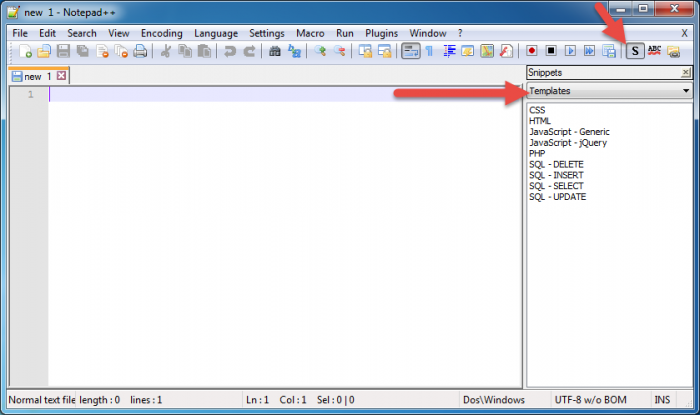Start macro recording with the red dot
Image resolution: width=700 pixels, height=415 pixels.
[x=531, y=51]
